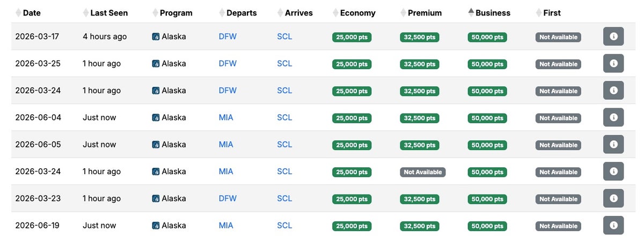
Task: Open the DFW link in the 2026-03-17 row
Action: (228, 36)
